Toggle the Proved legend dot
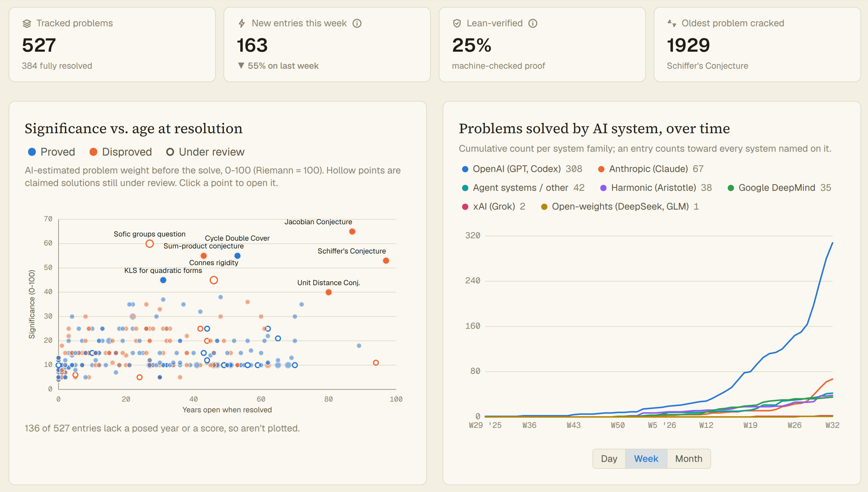Image resolution: width=868 pixels, height=492 pixels. tap(32, 152)
